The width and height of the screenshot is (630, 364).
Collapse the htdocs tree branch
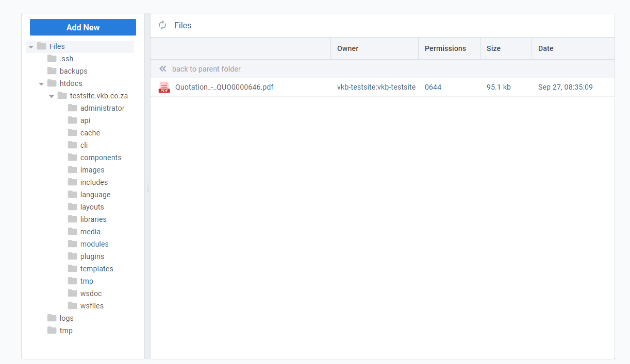point(41,83)
